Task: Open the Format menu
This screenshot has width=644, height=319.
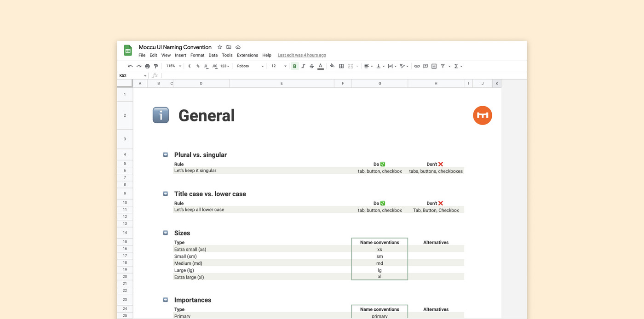Action: (x=197, y=55)
